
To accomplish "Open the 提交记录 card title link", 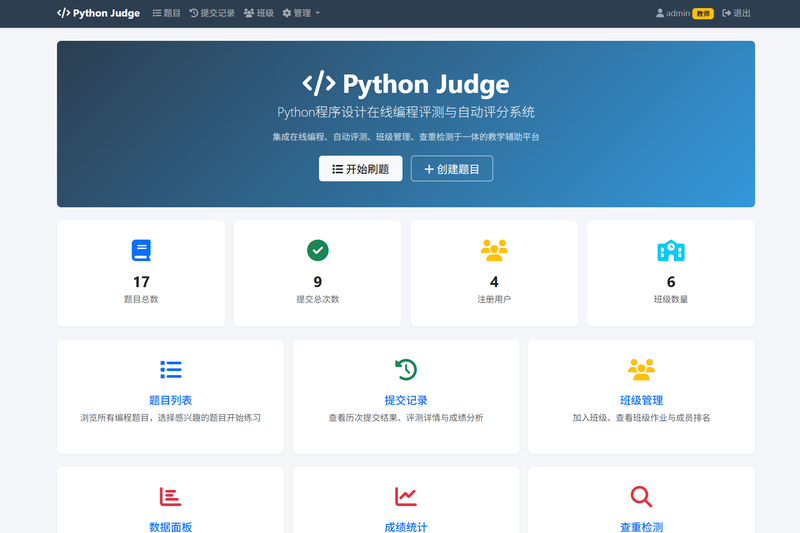I will (x=406, y=400).
